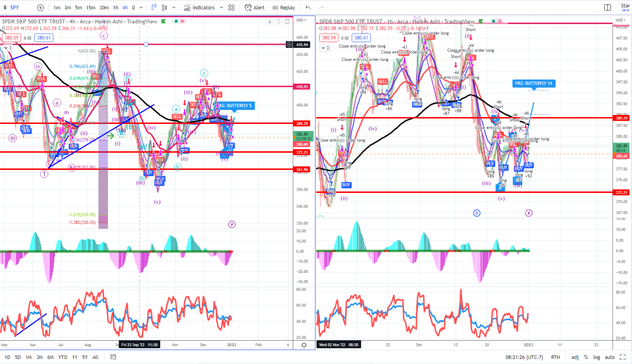Screen dimensions: 632x364
Task: Collapse the left chart pane
Action: [x=278, y=21]
